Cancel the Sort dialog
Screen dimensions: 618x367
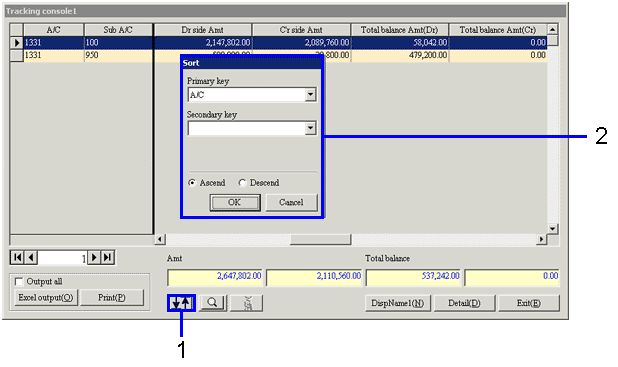pos(291,202)
